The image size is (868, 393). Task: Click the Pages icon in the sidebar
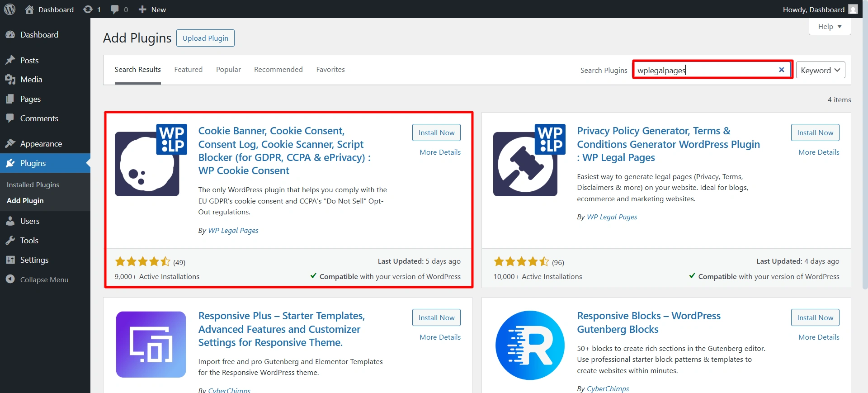pyautogui.click(x=10, y=99)
